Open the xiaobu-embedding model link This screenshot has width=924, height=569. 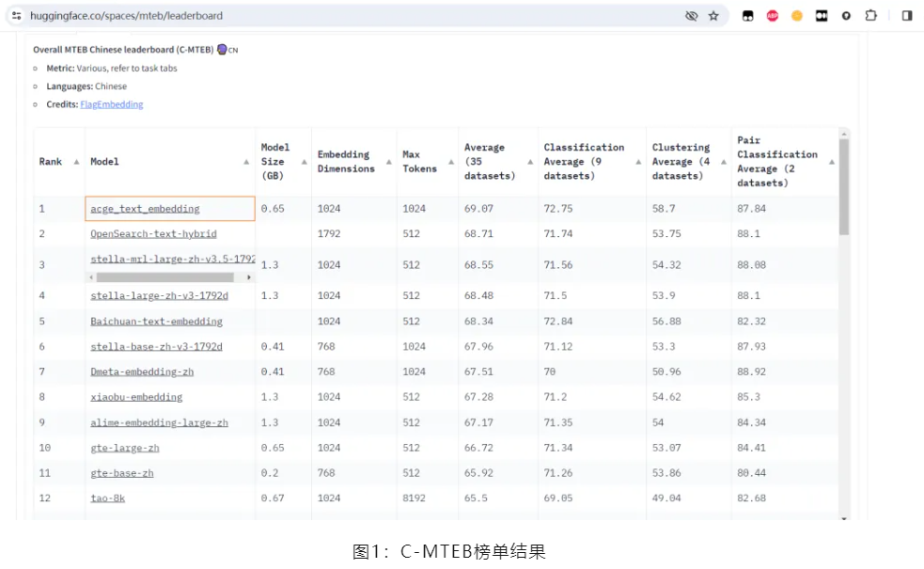coord(136,398)
